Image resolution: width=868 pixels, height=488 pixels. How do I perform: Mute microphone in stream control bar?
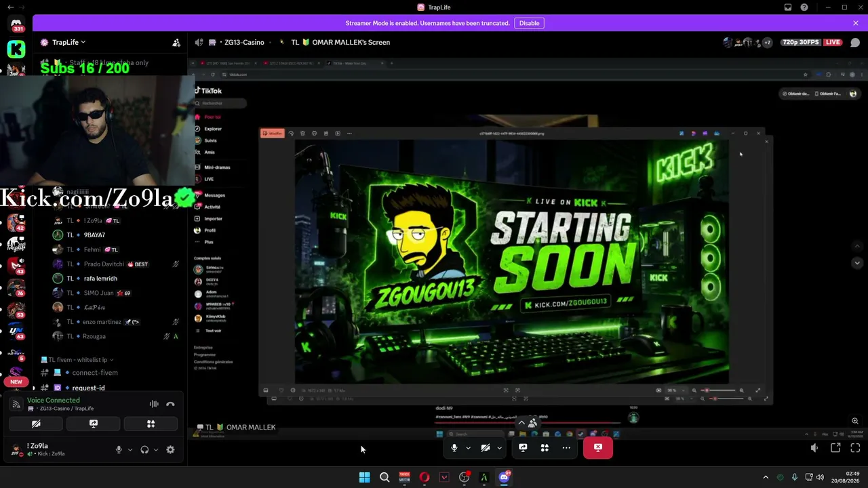coord(454,447)
